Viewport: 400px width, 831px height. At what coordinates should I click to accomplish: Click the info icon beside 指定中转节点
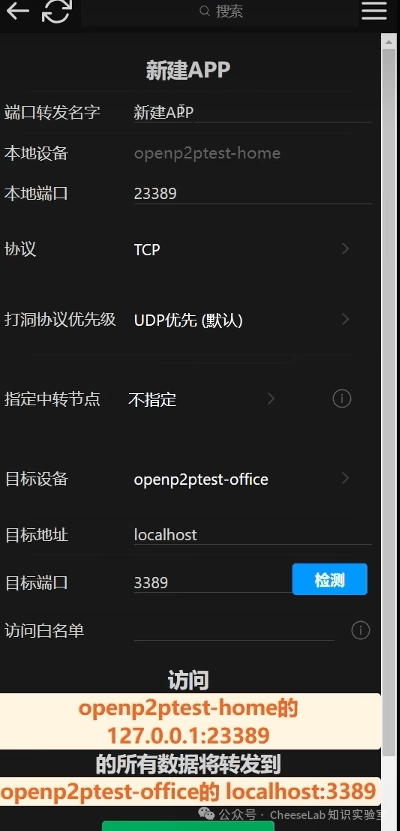(x=342, y=399)
